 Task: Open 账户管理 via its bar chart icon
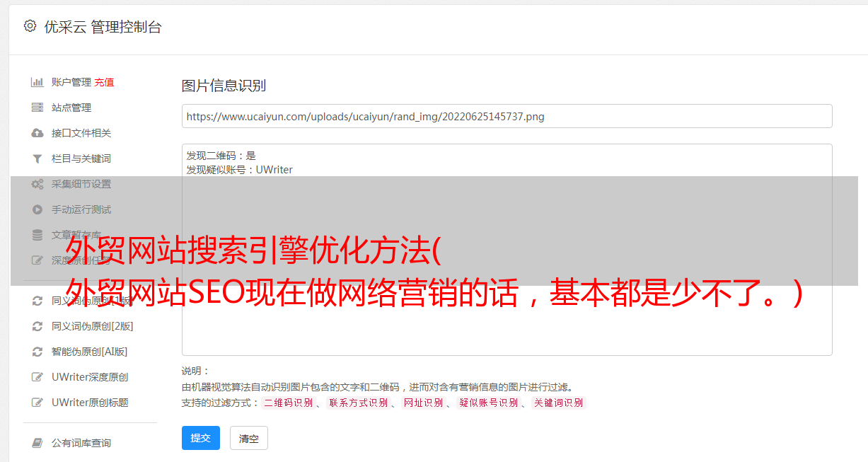[x=37, y=82]
